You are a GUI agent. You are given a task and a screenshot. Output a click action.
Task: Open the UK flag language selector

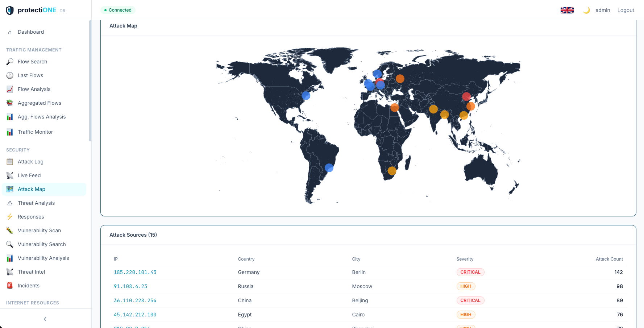(x=567, y=10)
